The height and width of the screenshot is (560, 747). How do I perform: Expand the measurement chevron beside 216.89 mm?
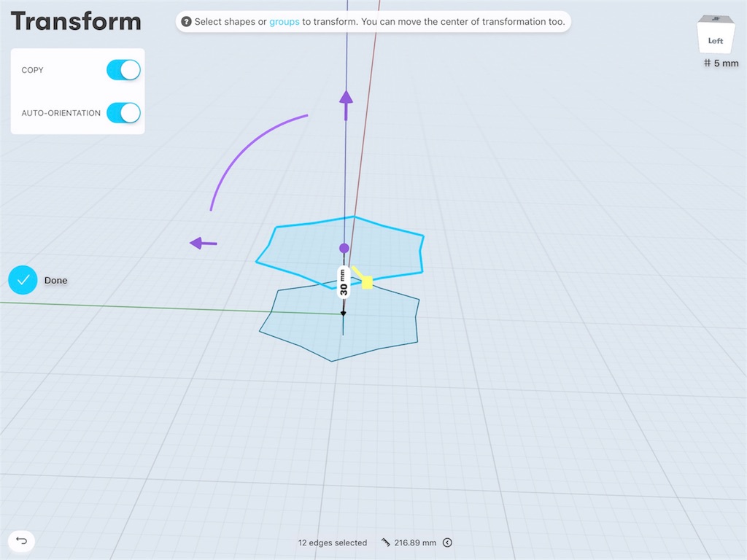pyautogui.click(x=447, y=542)
